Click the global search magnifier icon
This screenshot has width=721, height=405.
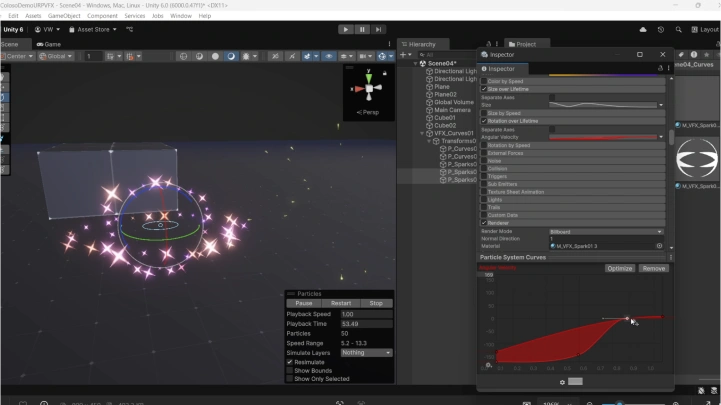[x=678, y=29]
